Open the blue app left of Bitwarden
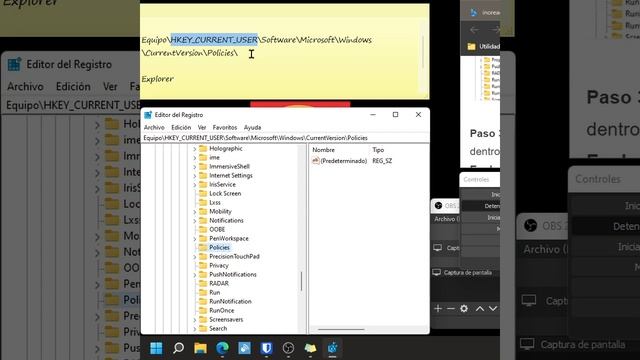This screenshot has width=640, height=360. coord(244,348)
